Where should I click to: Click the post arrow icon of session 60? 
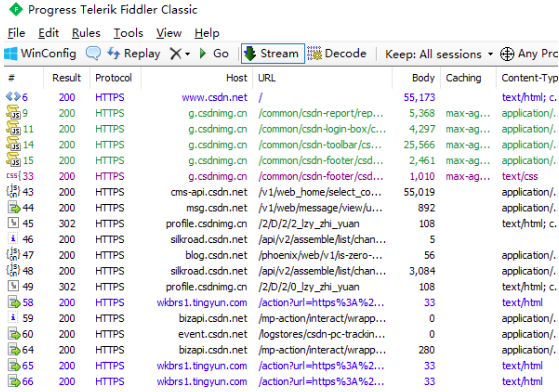coord(14,334)
